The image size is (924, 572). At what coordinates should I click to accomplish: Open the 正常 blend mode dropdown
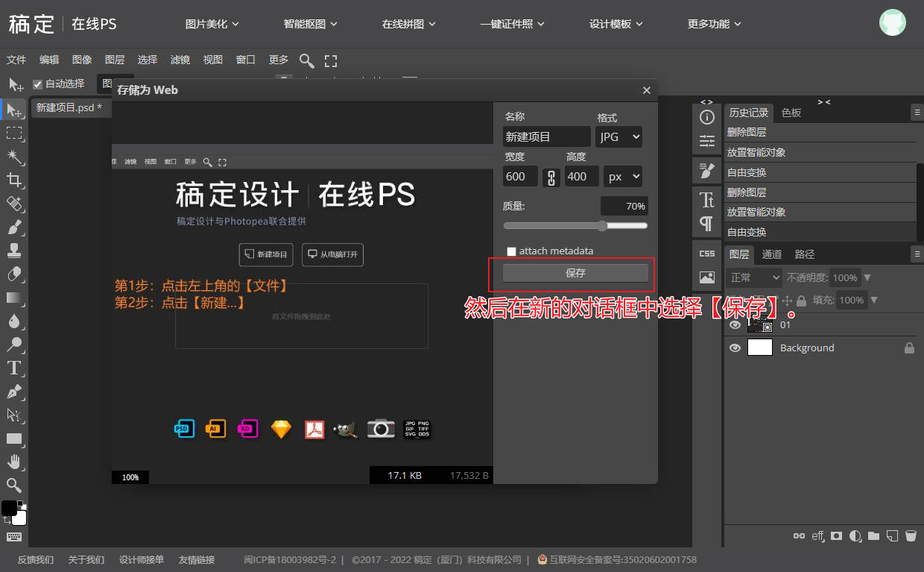tap(754, 277)
